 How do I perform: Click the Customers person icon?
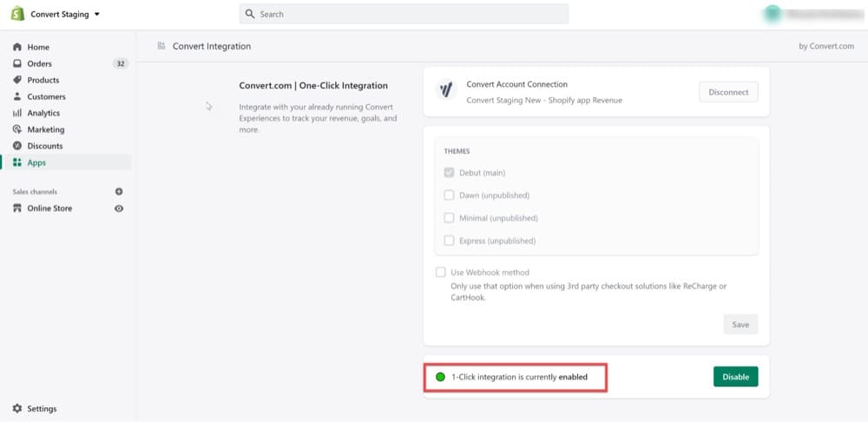pos(17,96)
